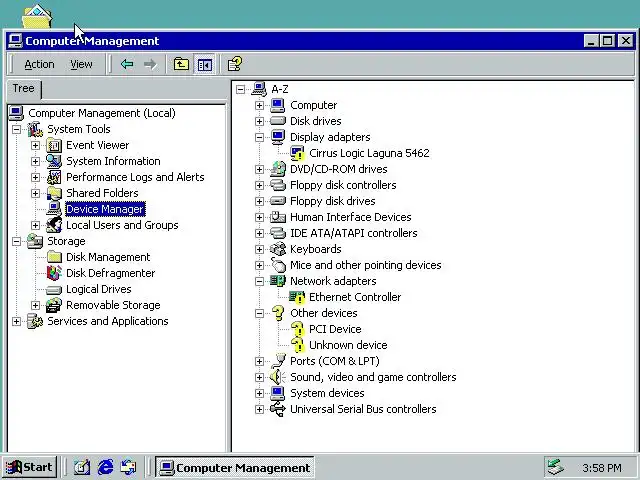This screenshot has width=640, height=480.
Task: Collapse the A-Z root computer node
Action: click(x=240, y=89)
